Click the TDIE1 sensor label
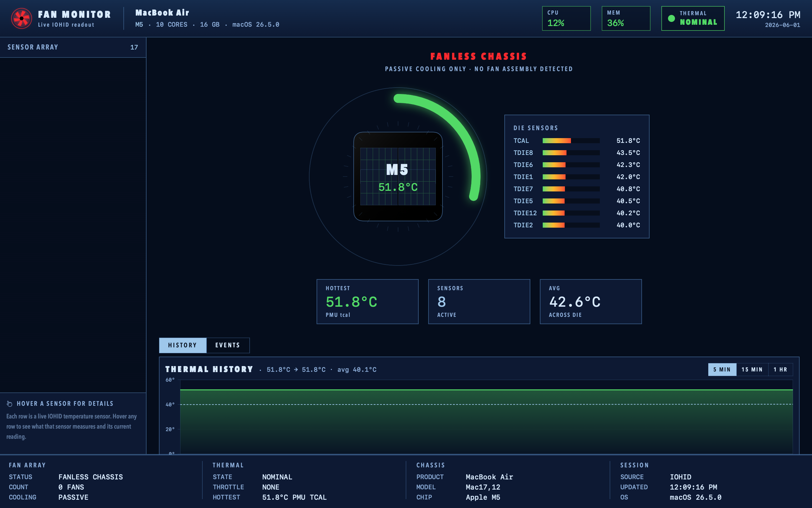812x508 pixels. point(523,177)
